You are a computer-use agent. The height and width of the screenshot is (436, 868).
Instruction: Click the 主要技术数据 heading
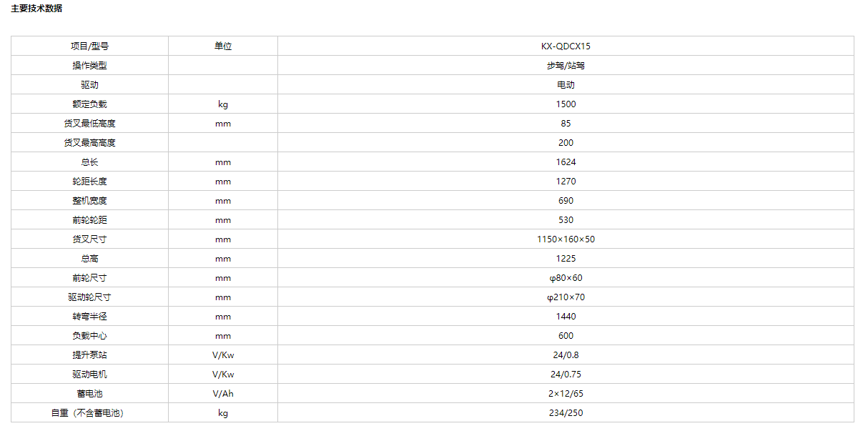[36, 9]
